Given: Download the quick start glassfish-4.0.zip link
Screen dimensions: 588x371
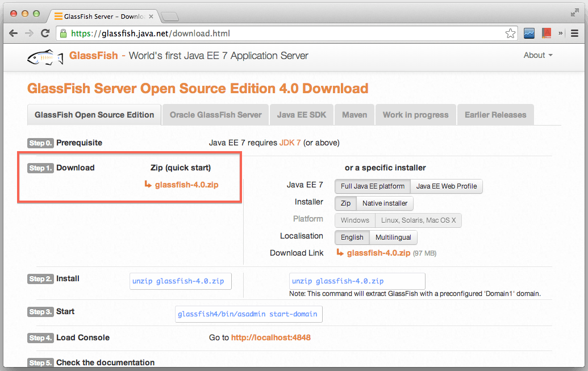Looking at the screenshot, I should tap(186, 185).
